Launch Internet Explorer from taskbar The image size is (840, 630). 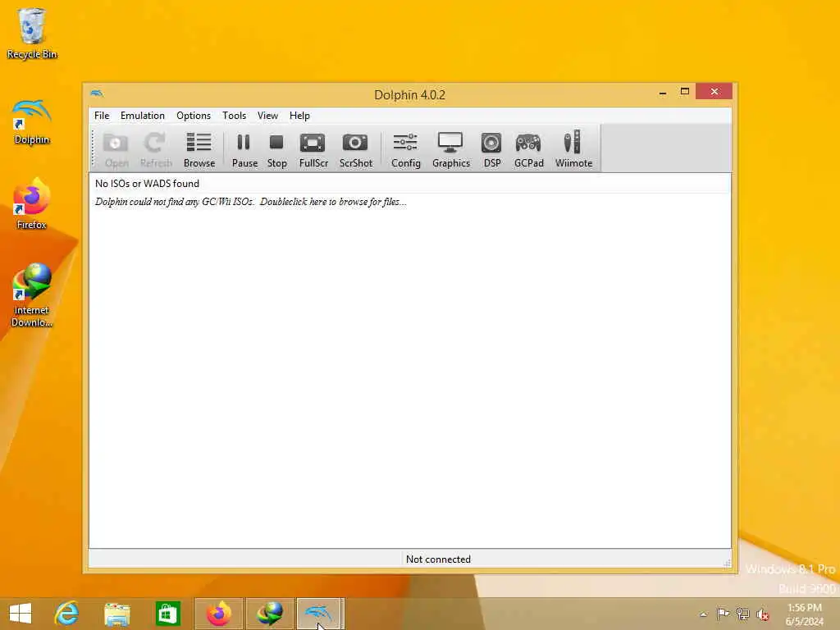coord(67,614)
